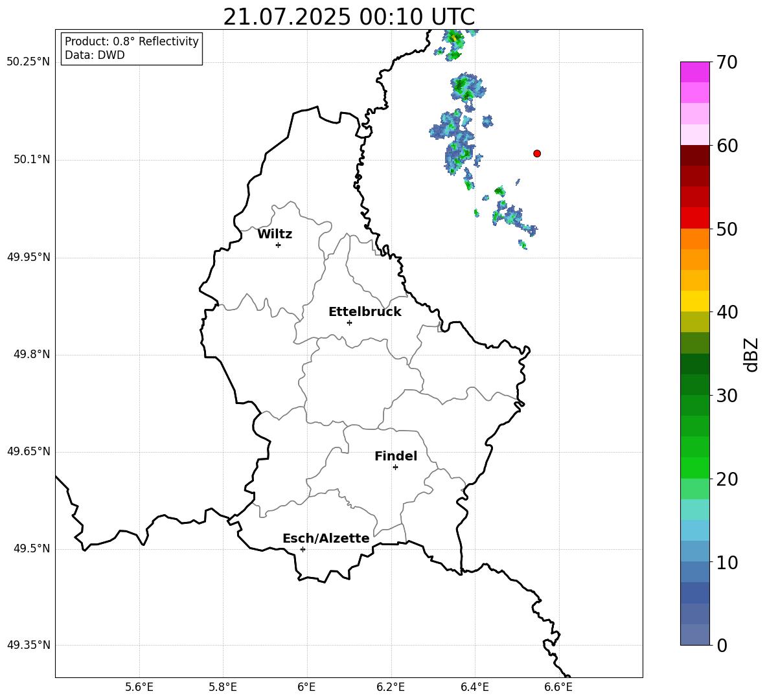Click the 5.6°E longitude label
Image resolution: width=767 pixels, height=700 pixels.
pyautogui.click(x=139, y=688)
